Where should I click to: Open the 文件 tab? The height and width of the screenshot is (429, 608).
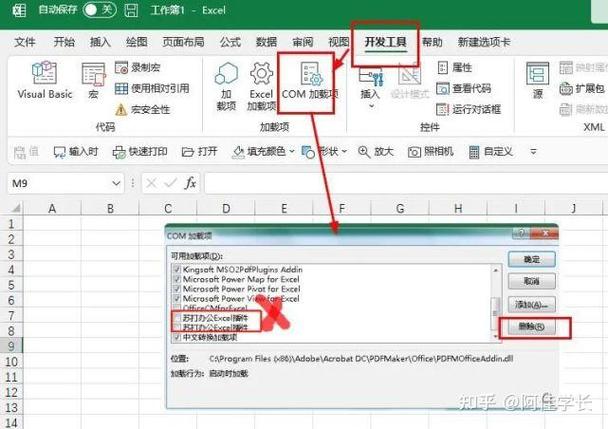[x=25, y=42]
